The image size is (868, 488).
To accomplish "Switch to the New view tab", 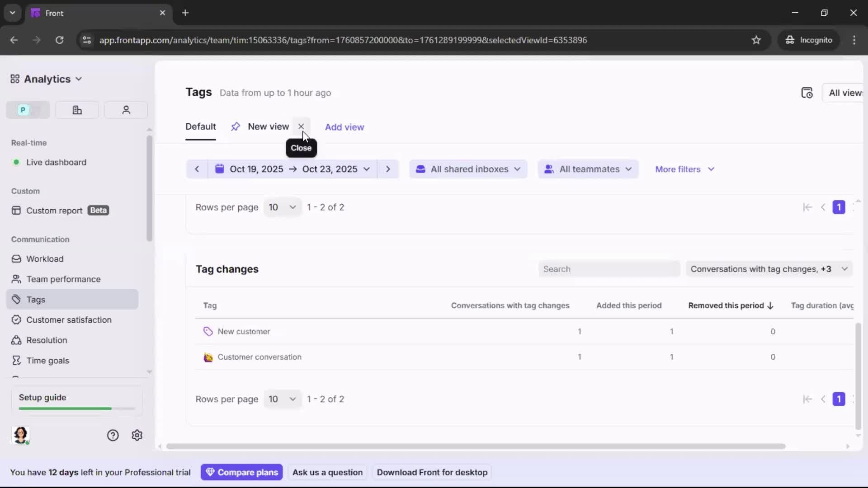I will (x=269, y=127).
